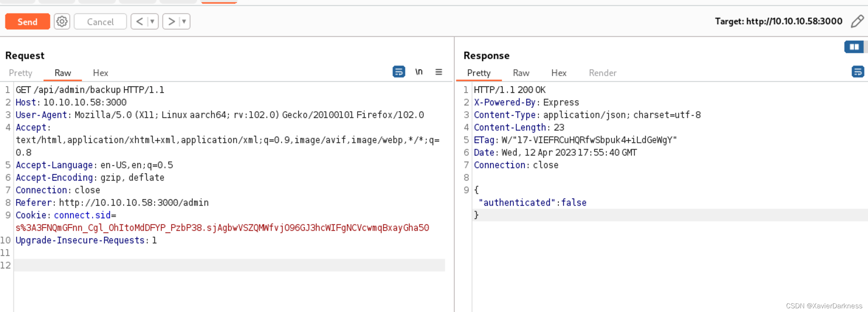Click the User-Agent header line
The height and width of the screenshot is (312, 868).
[x=220, y=115]
